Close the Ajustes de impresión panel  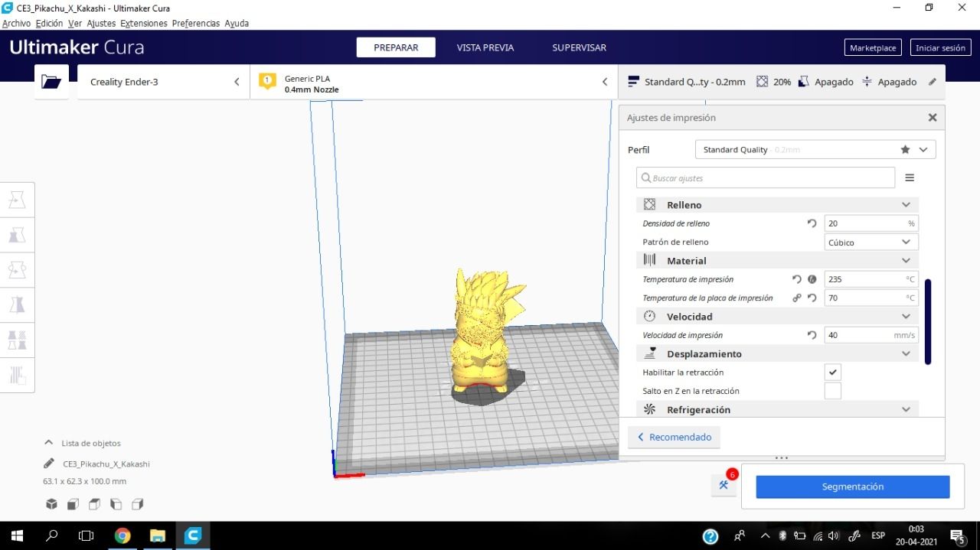point(933,118)
